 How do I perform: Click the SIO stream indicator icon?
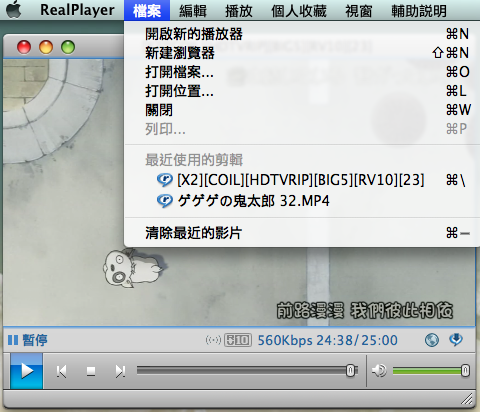click(238, 340)
